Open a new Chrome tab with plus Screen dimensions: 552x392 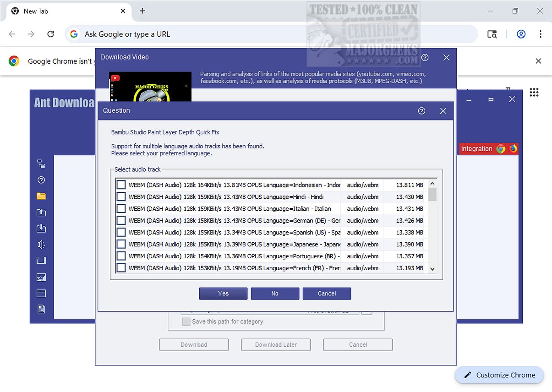[142, 11]
